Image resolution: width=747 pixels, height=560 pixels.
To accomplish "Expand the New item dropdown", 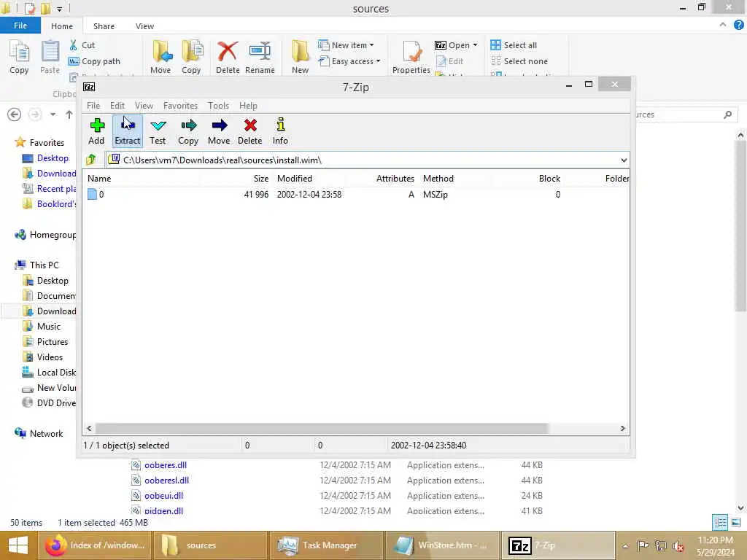I will [371, 45].
